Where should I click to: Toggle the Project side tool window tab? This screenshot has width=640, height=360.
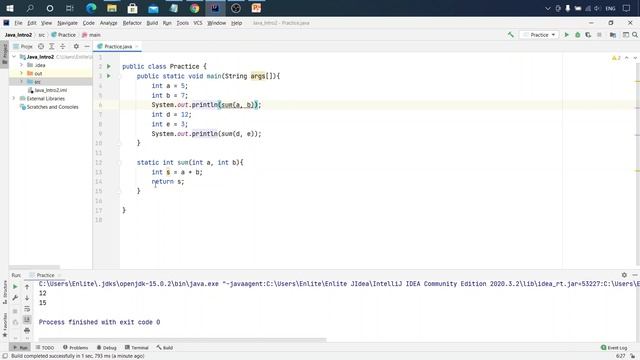tap(4, 54)
